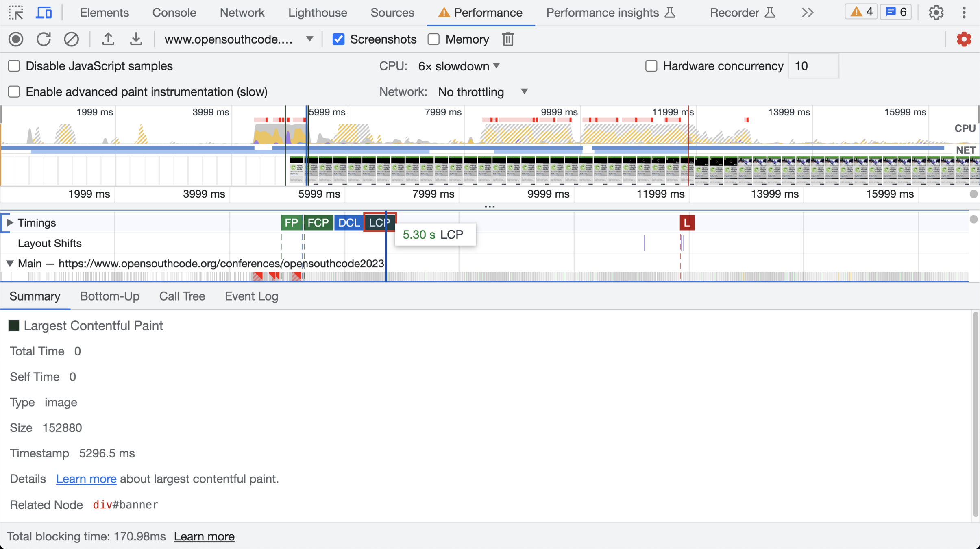Click the red L load marker
Viewport: 980px width, 549px height.
(x=687, y=222)
